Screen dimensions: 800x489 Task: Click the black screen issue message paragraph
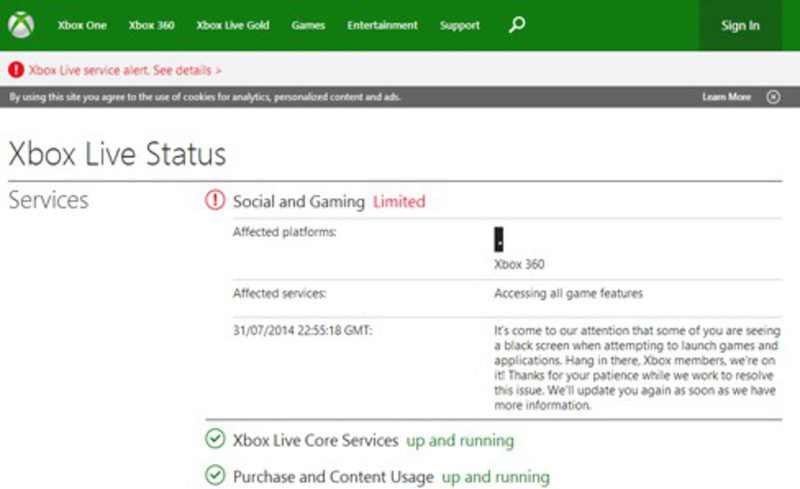coord(637,368)
